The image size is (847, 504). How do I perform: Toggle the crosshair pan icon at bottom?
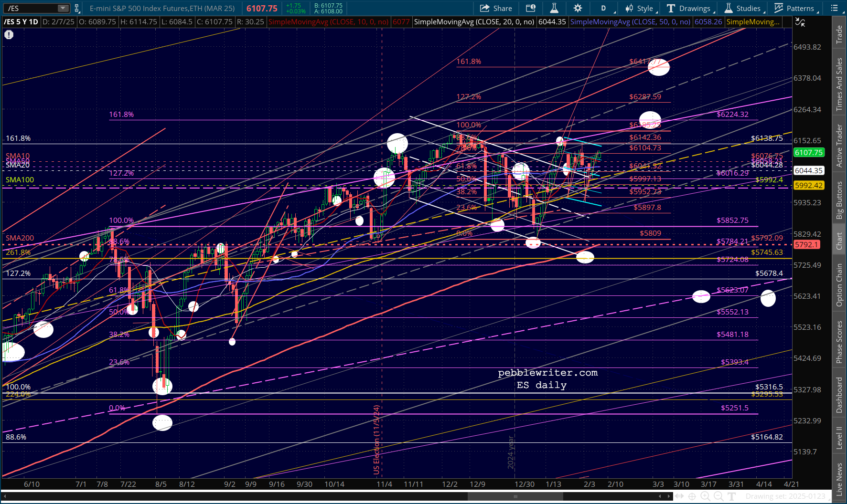click(691, 496)
